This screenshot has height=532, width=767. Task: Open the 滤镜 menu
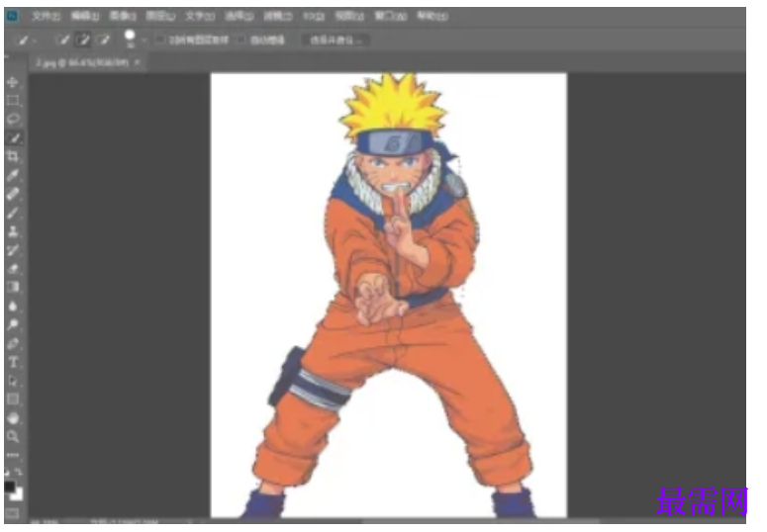click(277, 16)
